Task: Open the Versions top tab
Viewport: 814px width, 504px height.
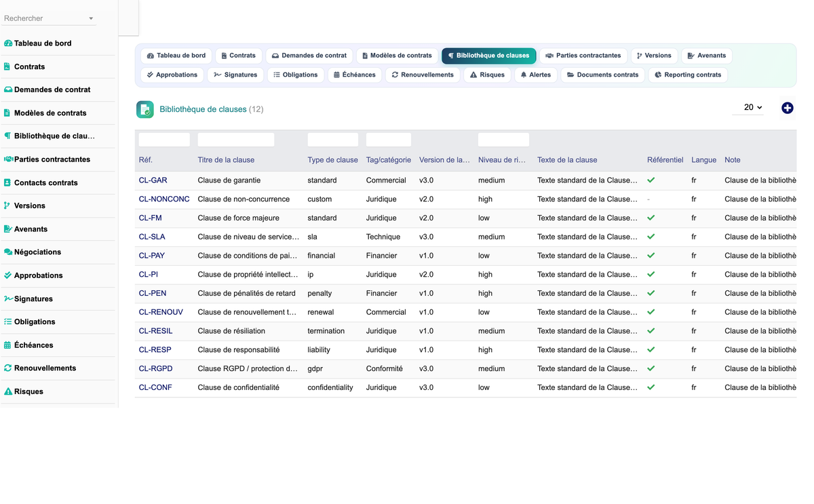Action: [x=654, y=56]
